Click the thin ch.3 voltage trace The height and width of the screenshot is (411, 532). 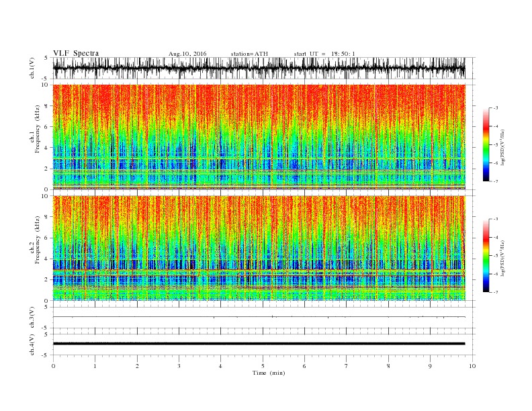tap(259, 317)
